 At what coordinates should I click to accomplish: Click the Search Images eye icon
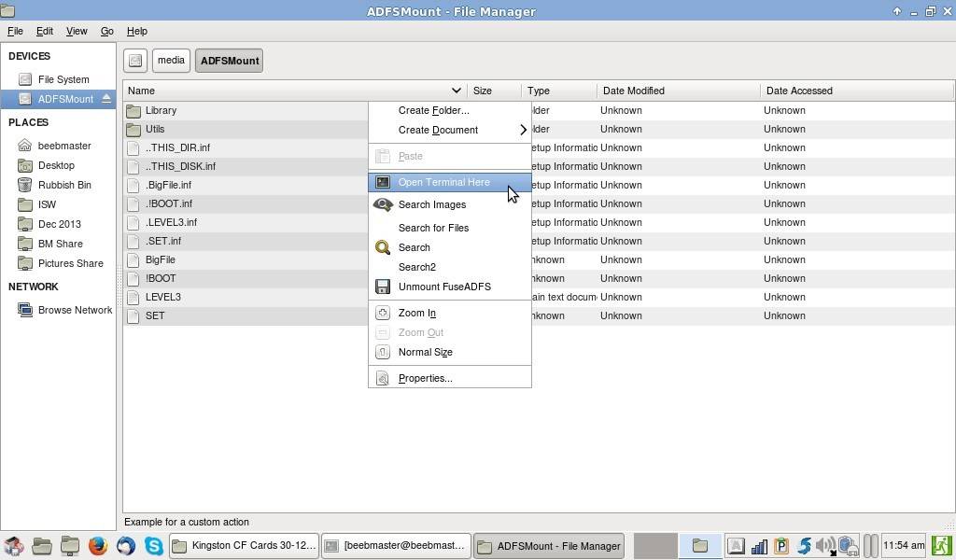(383, 204)
